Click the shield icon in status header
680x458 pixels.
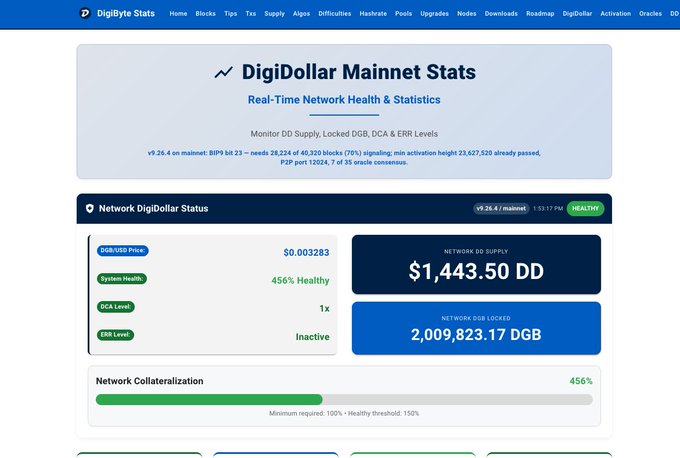pyautogui.click(x=90, y=209)
